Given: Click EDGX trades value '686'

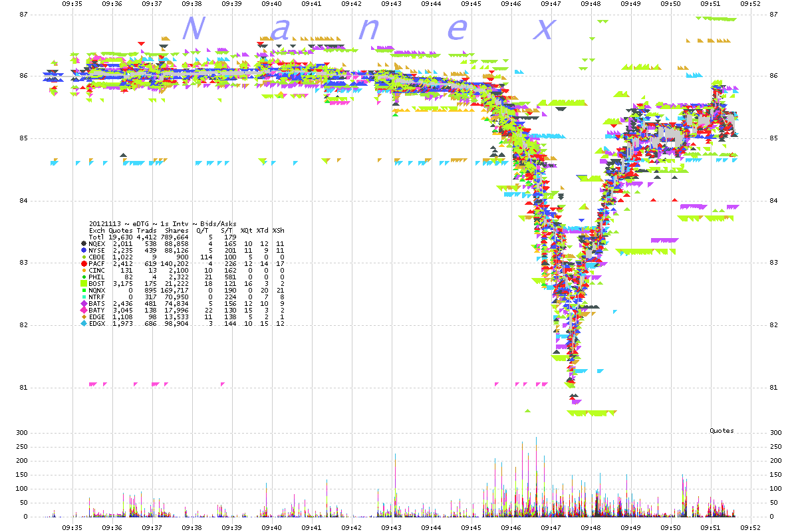Looking at the screenshot, I should click(150, 325).
